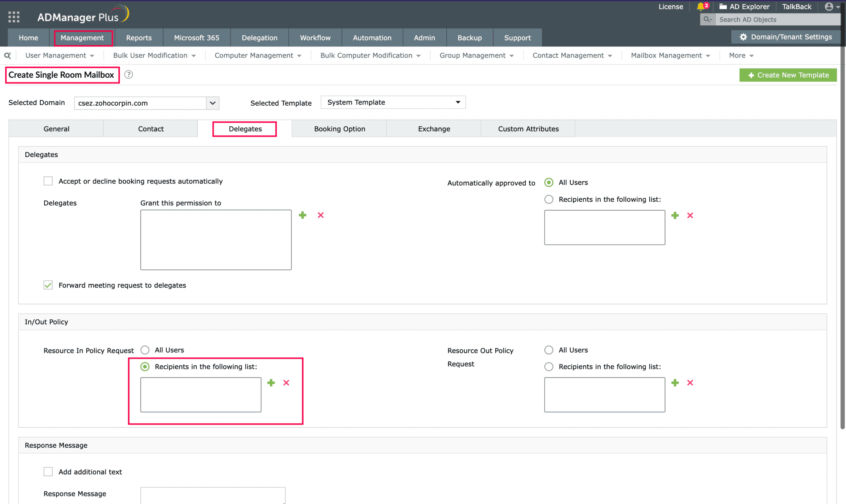Click red X beside Resource Out Policy list
The height and width of the screenshot is (504, 846).
point(690,383)
